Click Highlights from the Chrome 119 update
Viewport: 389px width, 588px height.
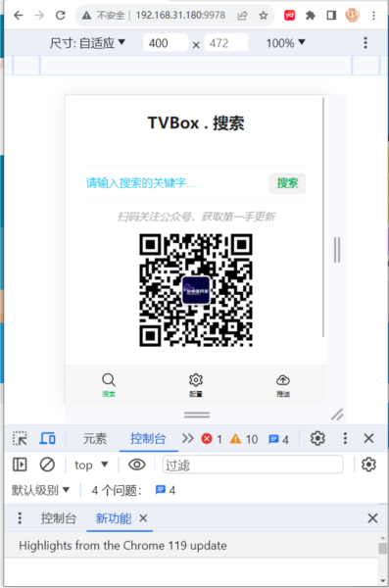click(122, 545)
